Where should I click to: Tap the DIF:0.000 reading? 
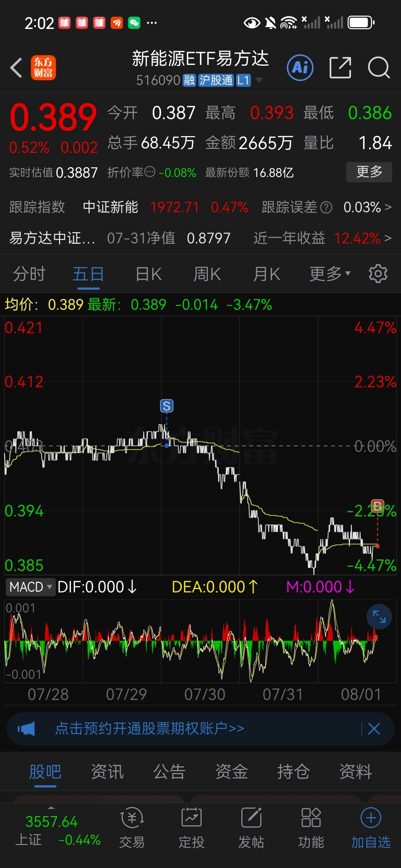[98, 587]
